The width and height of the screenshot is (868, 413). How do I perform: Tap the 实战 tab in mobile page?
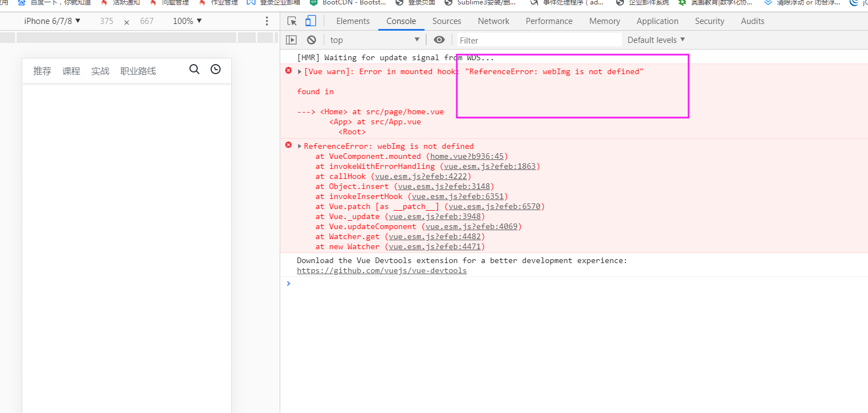click(x=100, y=71)
